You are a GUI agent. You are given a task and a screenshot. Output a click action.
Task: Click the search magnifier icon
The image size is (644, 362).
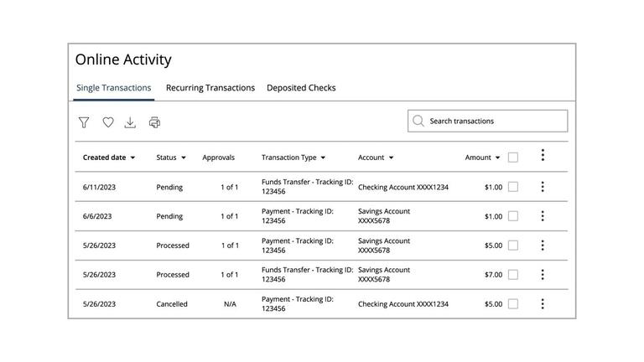(x=418, y=121)
